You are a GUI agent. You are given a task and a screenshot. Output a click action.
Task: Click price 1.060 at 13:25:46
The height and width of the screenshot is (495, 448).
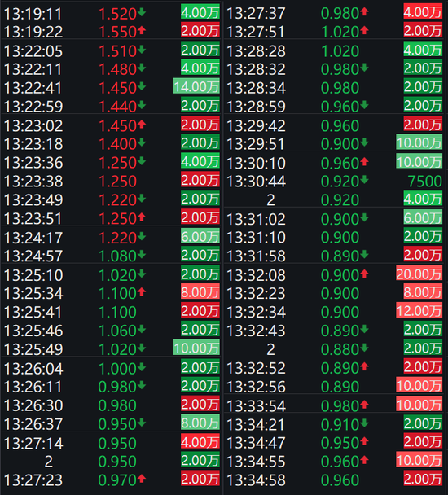click(117, 331)
